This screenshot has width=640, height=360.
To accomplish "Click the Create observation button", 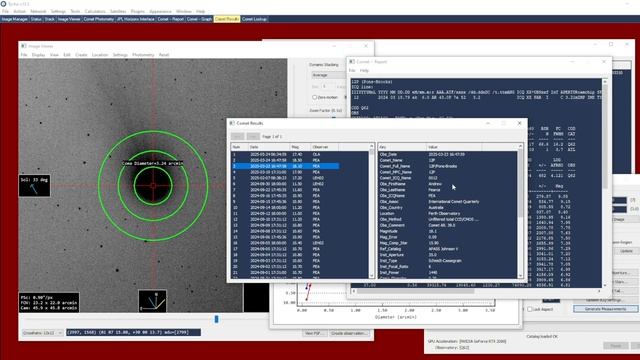I will pos(349,333).
